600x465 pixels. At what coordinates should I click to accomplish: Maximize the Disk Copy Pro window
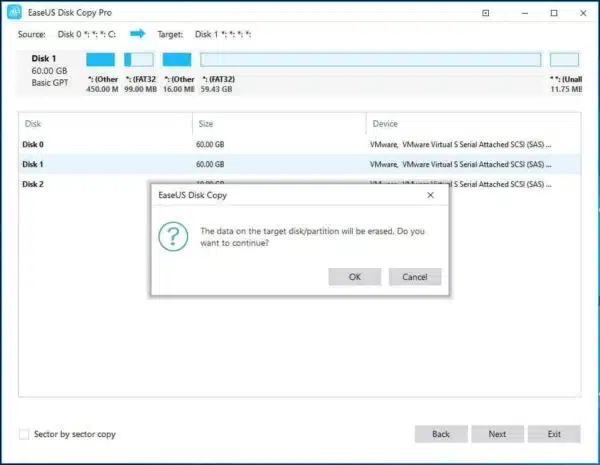(x=554, y=13)
